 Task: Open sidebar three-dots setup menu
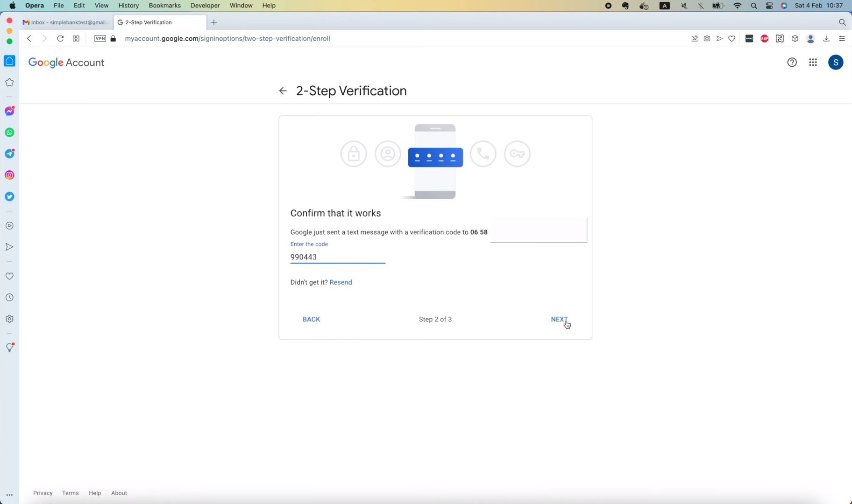[x=9, y=495]
